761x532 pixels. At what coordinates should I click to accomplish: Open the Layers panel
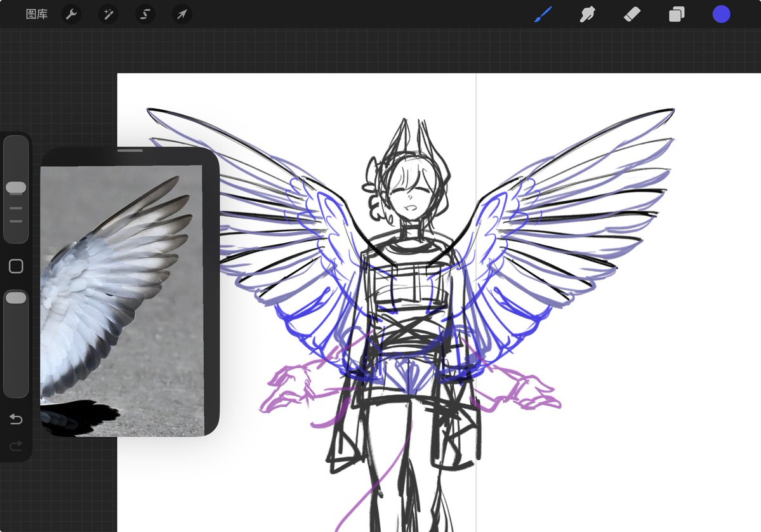click(677, 14)
